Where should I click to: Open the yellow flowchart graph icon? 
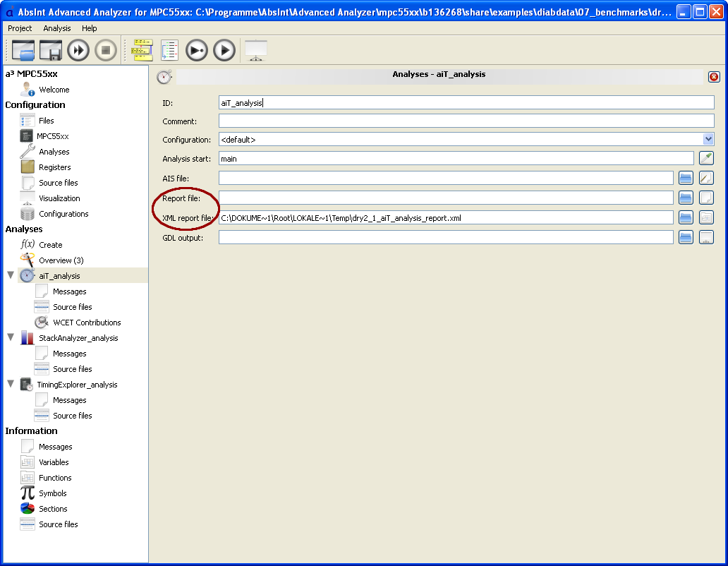(142, 49)
